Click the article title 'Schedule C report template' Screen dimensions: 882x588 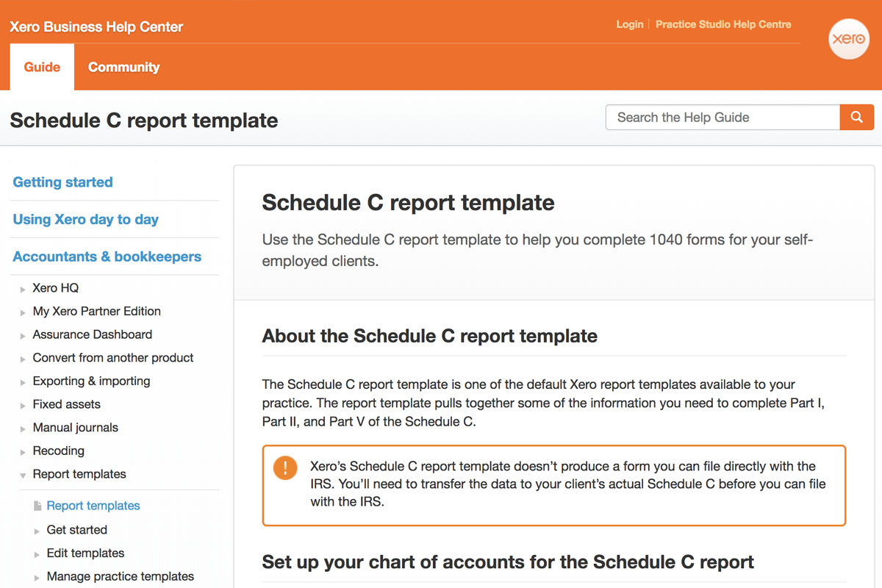coord(408,203)
